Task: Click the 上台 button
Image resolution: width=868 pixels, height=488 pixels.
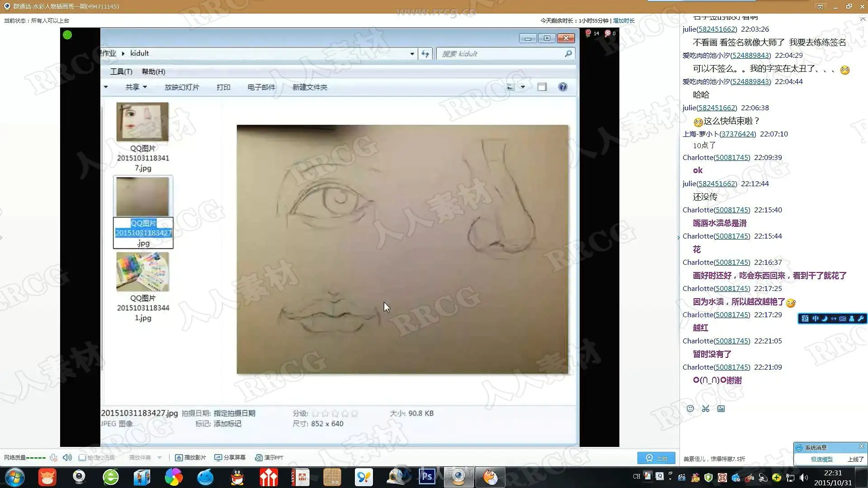Action: [x=656, y=458]
